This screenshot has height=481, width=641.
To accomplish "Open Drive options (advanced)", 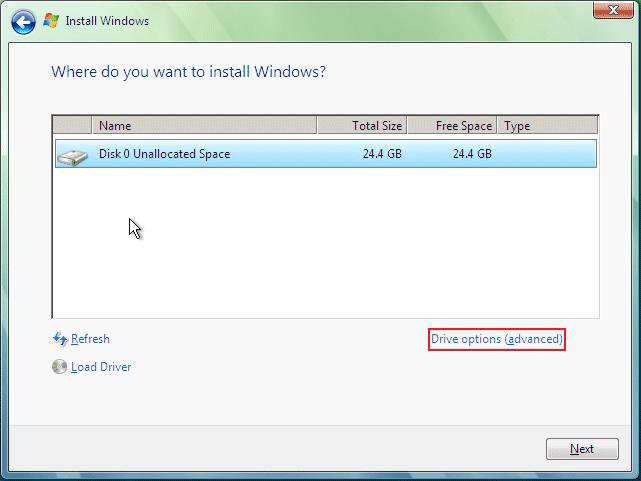I will [x=497, y=339].
